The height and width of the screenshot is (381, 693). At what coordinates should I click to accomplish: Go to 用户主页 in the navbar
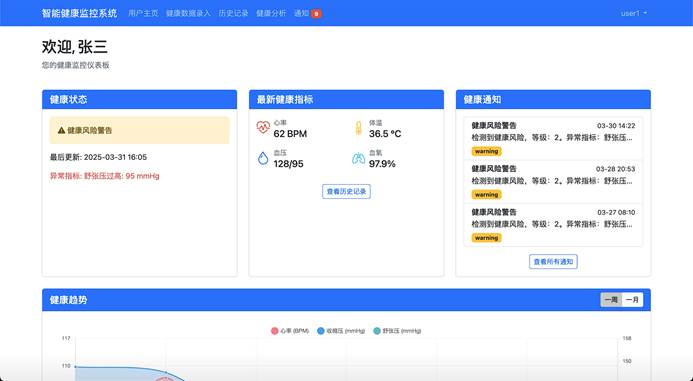143,13
